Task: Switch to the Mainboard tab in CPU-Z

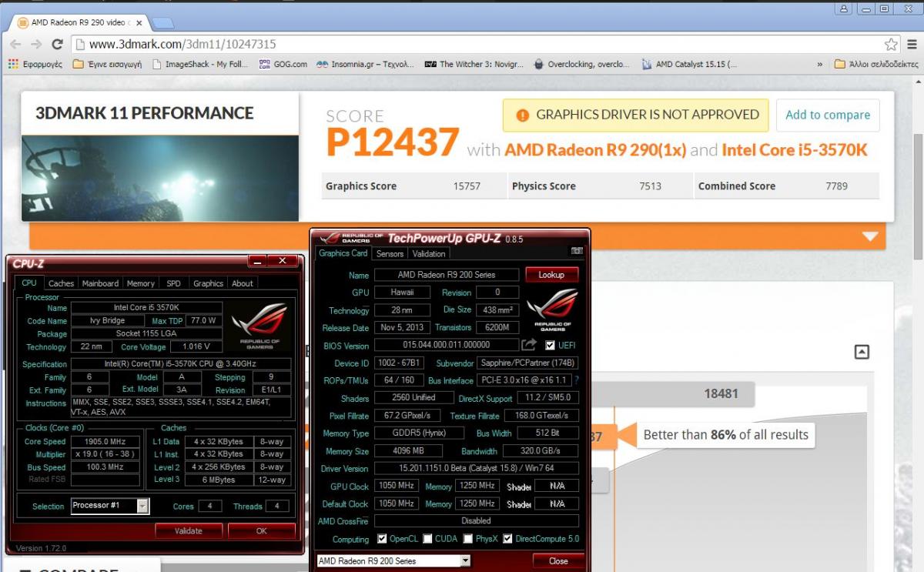Action: (100, 283)
